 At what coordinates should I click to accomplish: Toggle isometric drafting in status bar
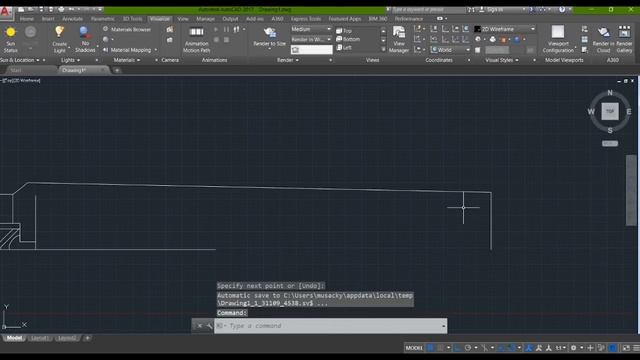(x=484, y=348)
